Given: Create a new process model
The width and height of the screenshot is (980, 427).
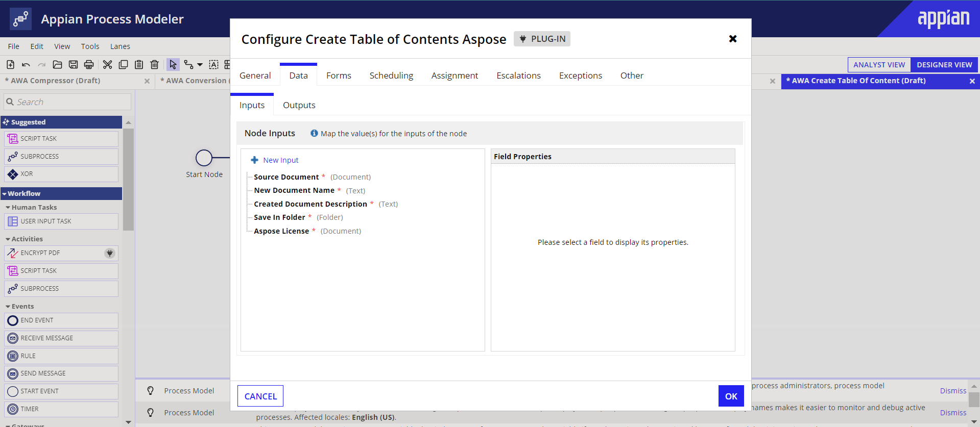Looking at the screenshot, I should [x=10, y=65].
